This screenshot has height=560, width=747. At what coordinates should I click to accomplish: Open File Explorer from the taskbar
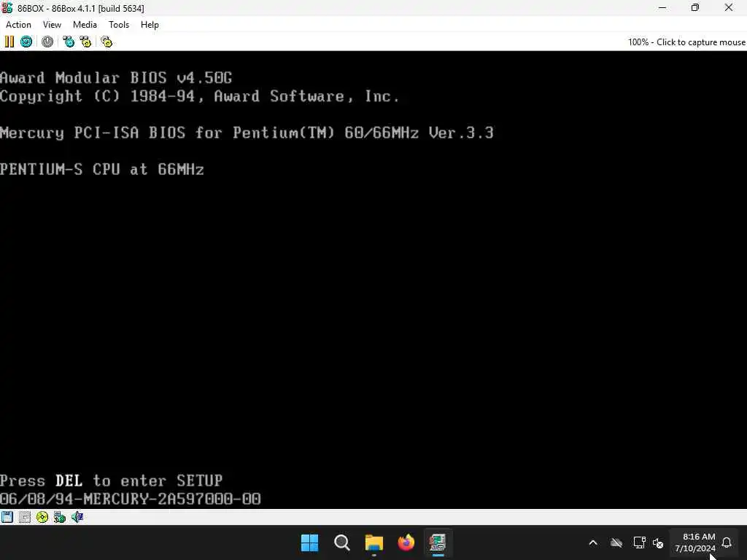tap(374, 542)
